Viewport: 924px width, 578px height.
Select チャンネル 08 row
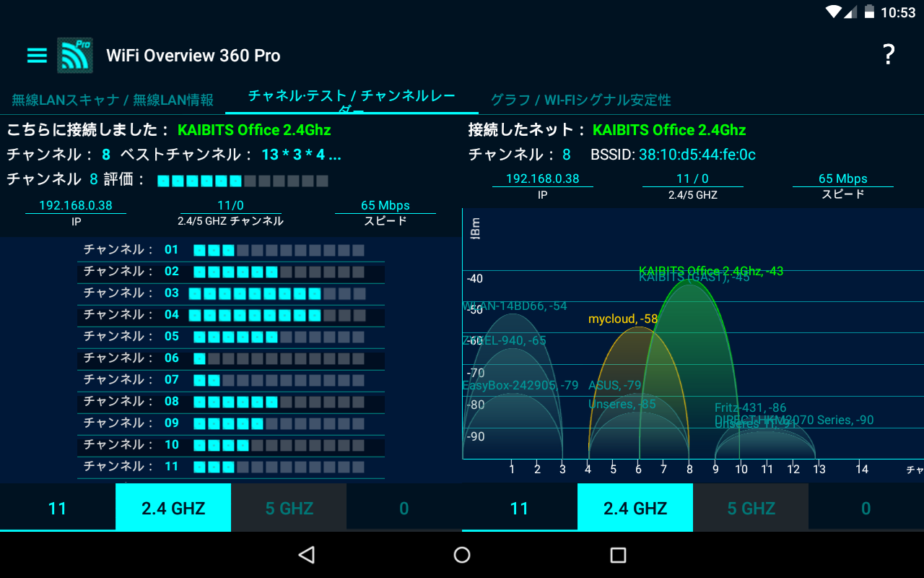(231, 402)
